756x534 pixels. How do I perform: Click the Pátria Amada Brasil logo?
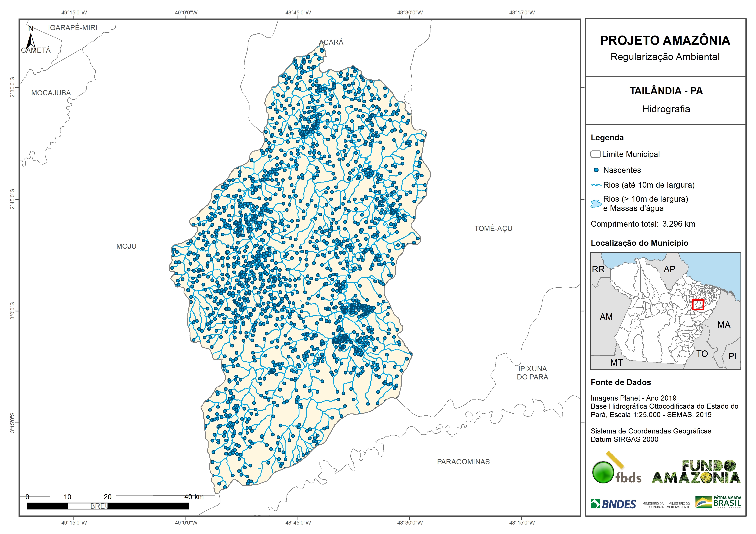[719, 502]
